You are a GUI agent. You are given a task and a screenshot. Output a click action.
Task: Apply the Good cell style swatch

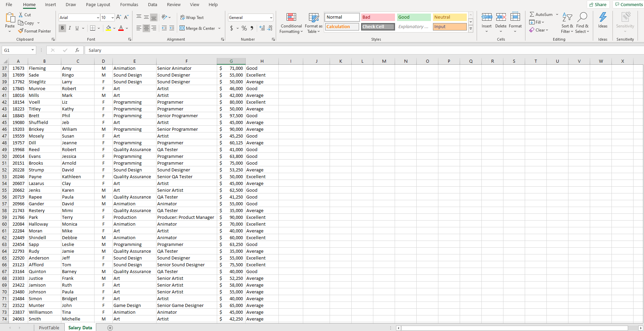(414, 17)
